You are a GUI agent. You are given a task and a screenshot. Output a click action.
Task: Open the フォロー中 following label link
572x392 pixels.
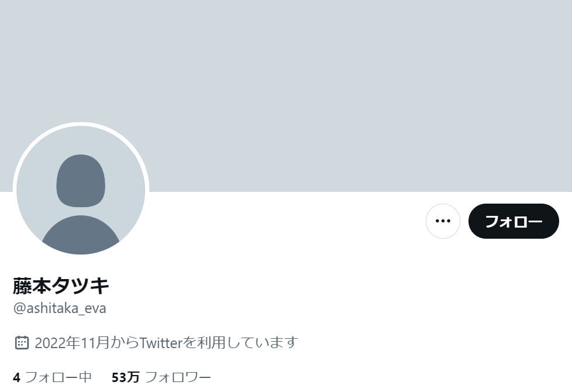58,377
